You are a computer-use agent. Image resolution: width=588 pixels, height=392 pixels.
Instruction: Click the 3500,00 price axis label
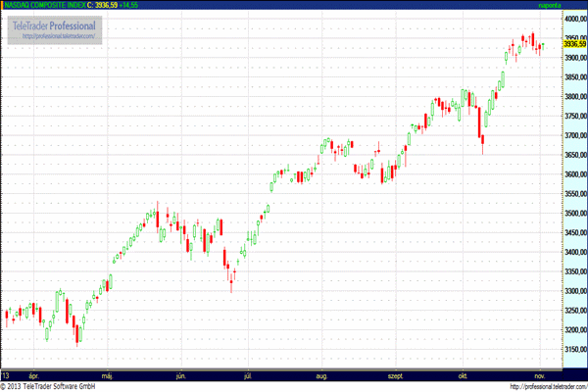tap(576, 213)
